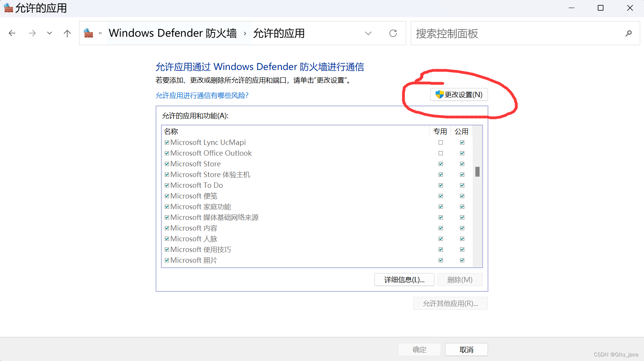644x361 pixels.
Task: Select Microsoft 家庭功能 list entry
Action: click(x=201, y=207)
